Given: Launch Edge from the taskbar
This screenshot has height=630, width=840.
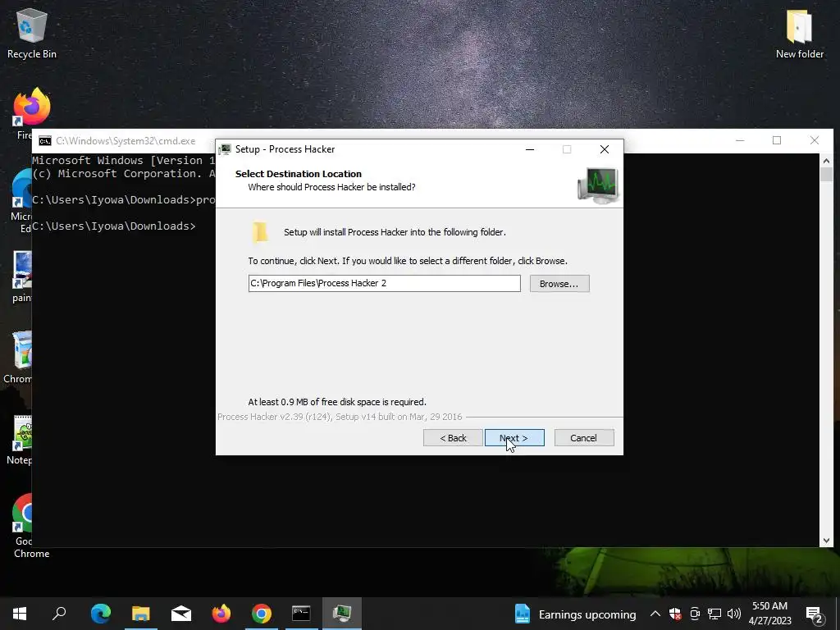Looking at the screenshot, I should (x=100, y=614).
